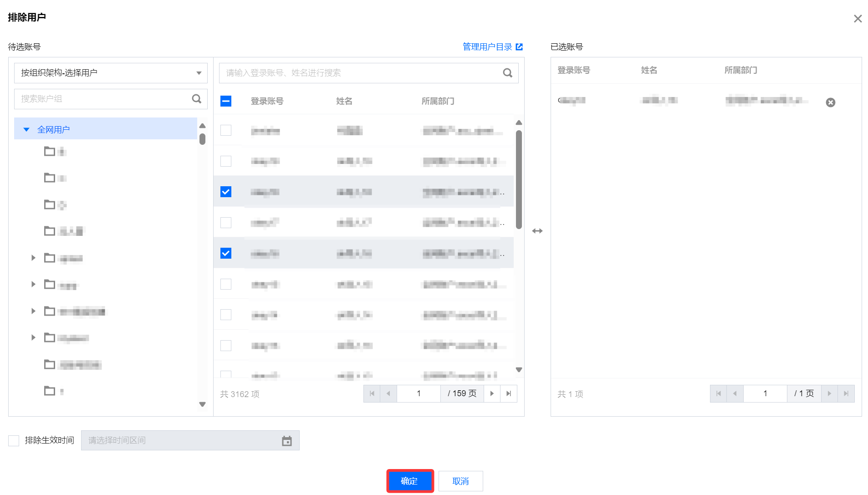
Task: Click the 取消 button
Action: coord(460,481)
